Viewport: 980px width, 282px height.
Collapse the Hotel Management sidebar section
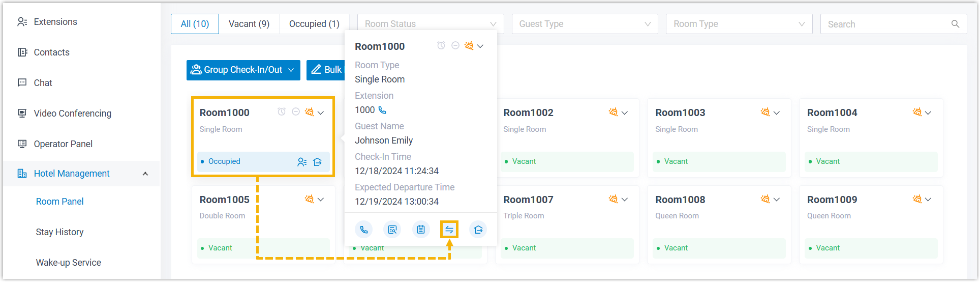pyautogui.click(x=145, y=174)
